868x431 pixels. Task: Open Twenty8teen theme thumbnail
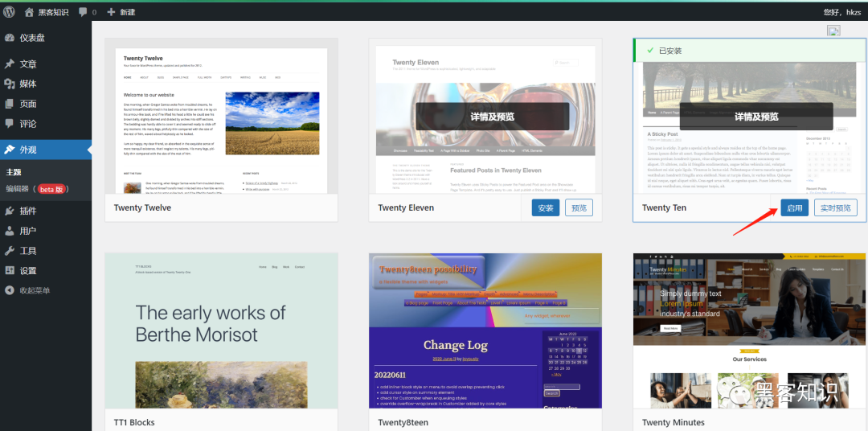(x=485, y=330)
